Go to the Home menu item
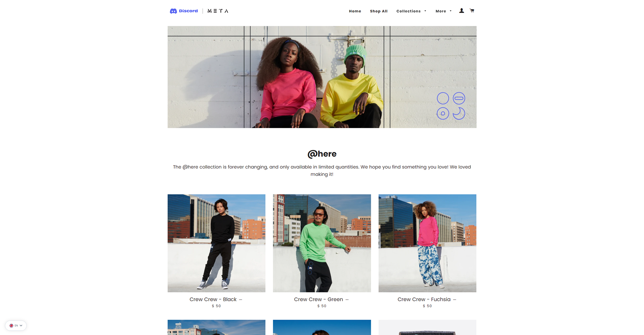Screen dimensions: 644x335 [355, 11]
